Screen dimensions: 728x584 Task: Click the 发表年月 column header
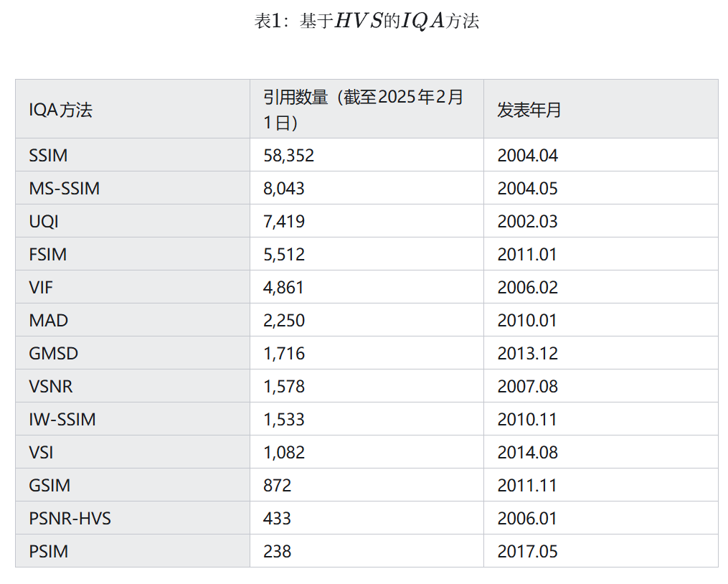pos(529,110)
